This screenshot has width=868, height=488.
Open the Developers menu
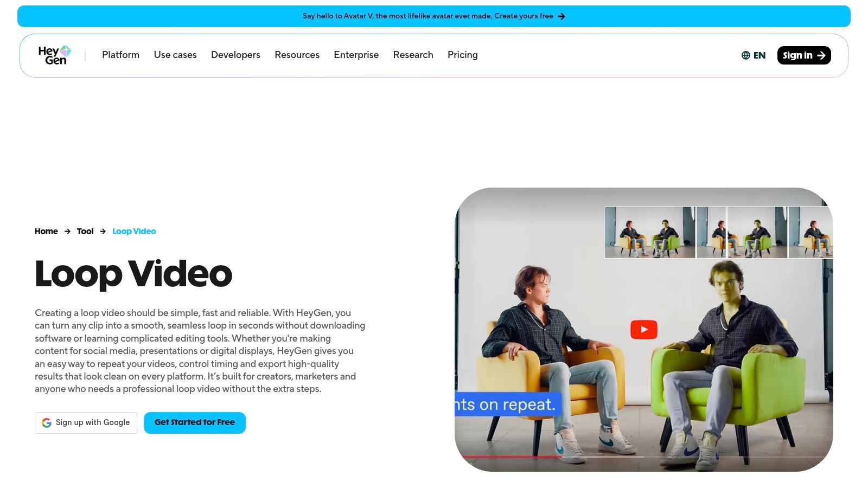[x=235, y=55]
